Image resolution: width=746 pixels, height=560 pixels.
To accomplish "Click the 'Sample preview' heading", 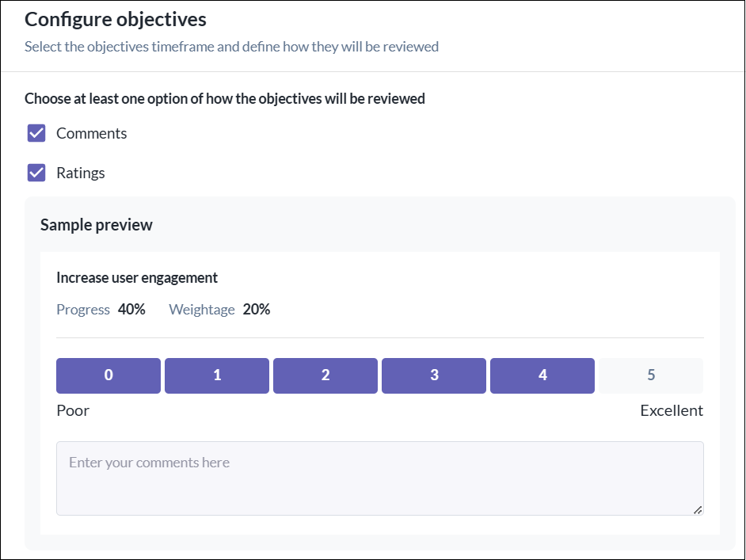I will point(96,225).
